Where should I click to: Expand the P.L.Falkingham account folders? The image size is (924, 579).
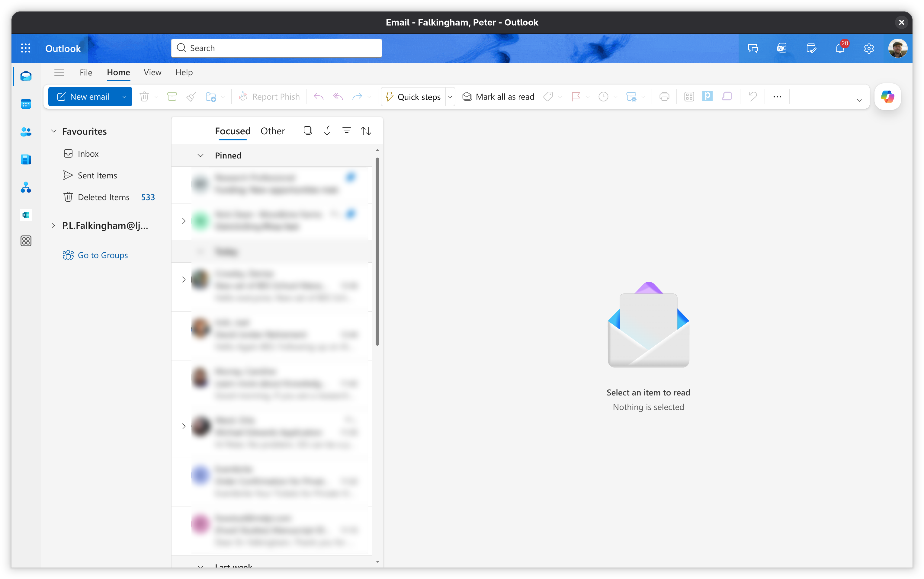pos(54,226)
